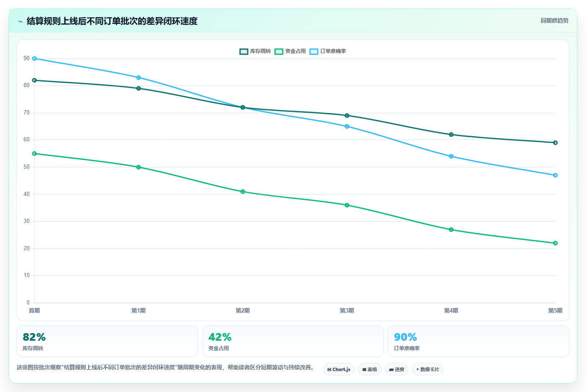Open the 82% 库存周转 stat card
The height and width of the screenshot is (392, 586).
click(x=107, y=341)
